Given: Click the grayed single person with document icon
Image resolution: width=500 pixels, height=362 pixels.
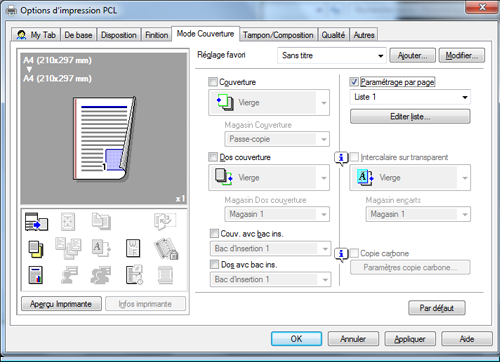Looking at the screenshot, I should pyautogui.click(x=69, y=275).
